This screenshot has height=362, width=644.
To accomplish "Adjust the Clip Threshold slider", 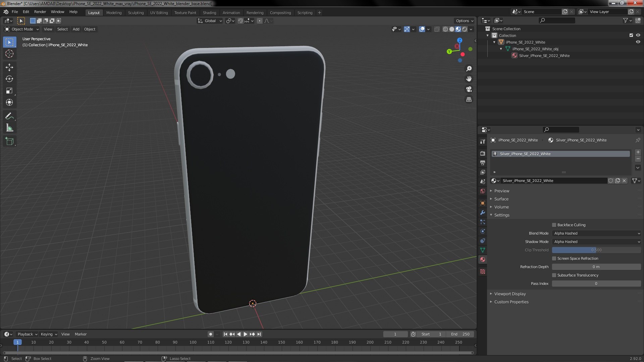I will coord(596,250).
